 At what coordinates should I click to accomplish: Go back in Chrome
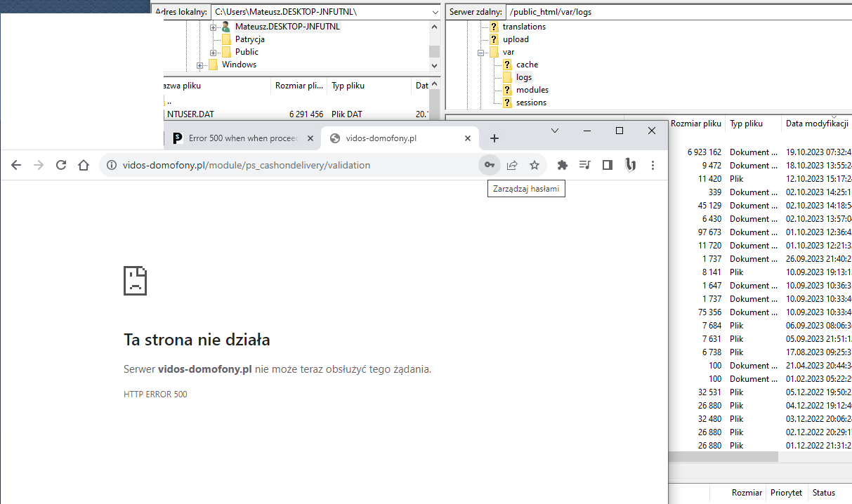click(16, 165)
